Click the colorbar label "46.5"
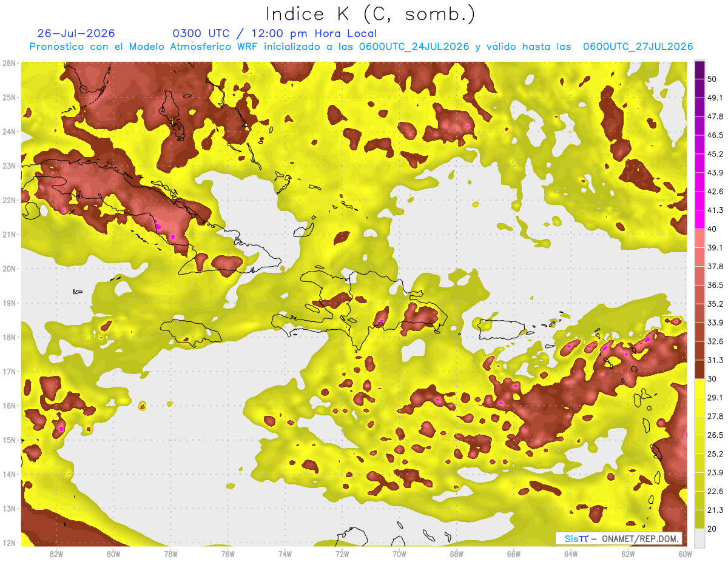 (x=715, y=135)
